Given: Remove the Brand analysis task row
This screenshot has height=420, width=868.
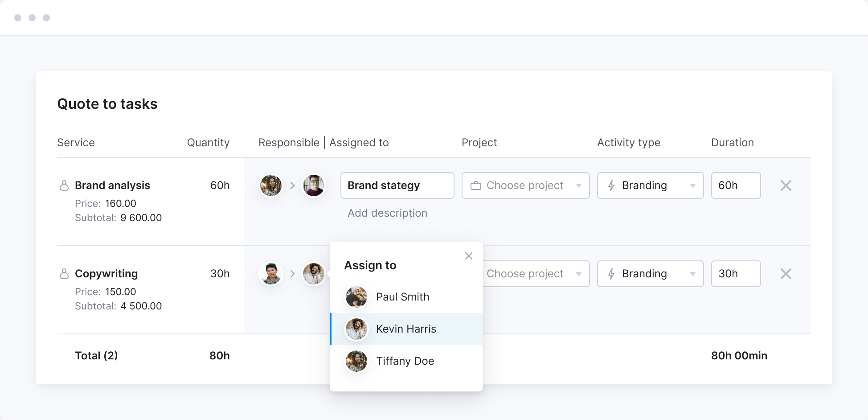Looking at the screenshot, I should (786, 185).
